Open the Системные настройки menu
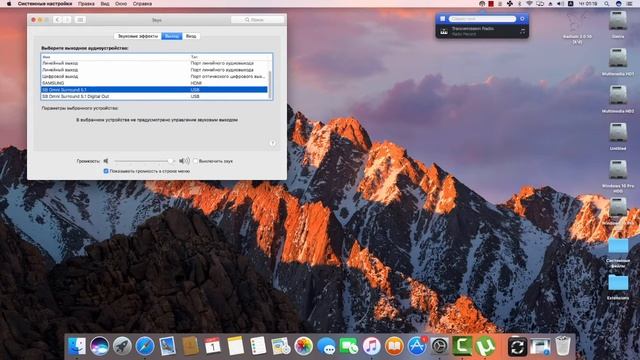This screenshot has height=360, width=640. click(45, 4)
